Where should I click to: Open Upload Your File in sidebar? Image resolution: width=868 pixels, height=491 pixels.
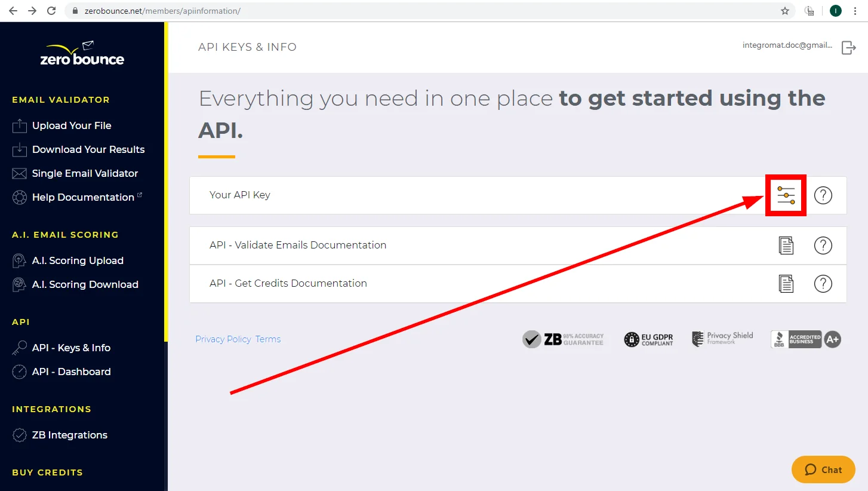(72, 125)
